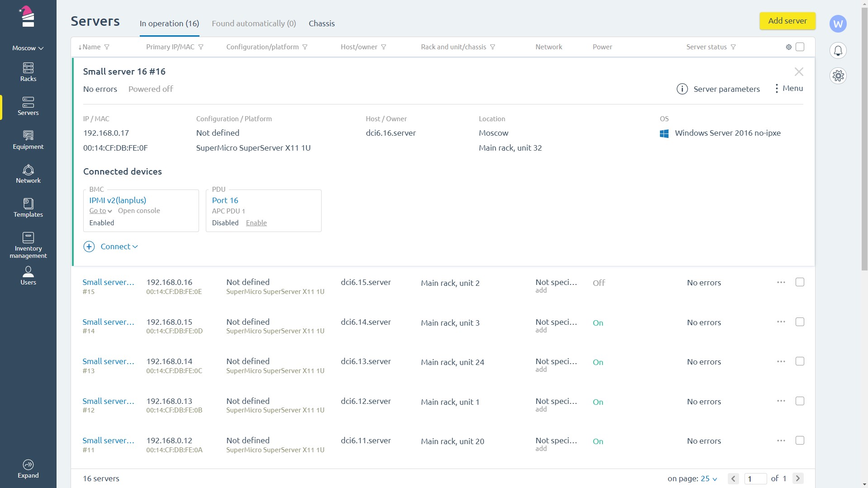The height and width of the screenshot is (488, 868).
Task: Tick checkbox for server #12 row
Action: pyautogui.click(x=800, y=401)
